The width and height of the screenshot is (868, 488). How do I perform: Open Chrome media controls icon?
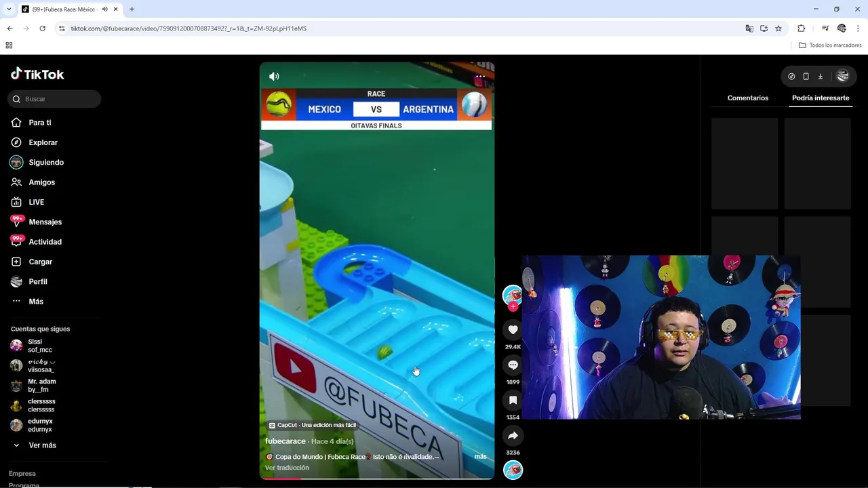pyautogui.click(x=825, y=28)
